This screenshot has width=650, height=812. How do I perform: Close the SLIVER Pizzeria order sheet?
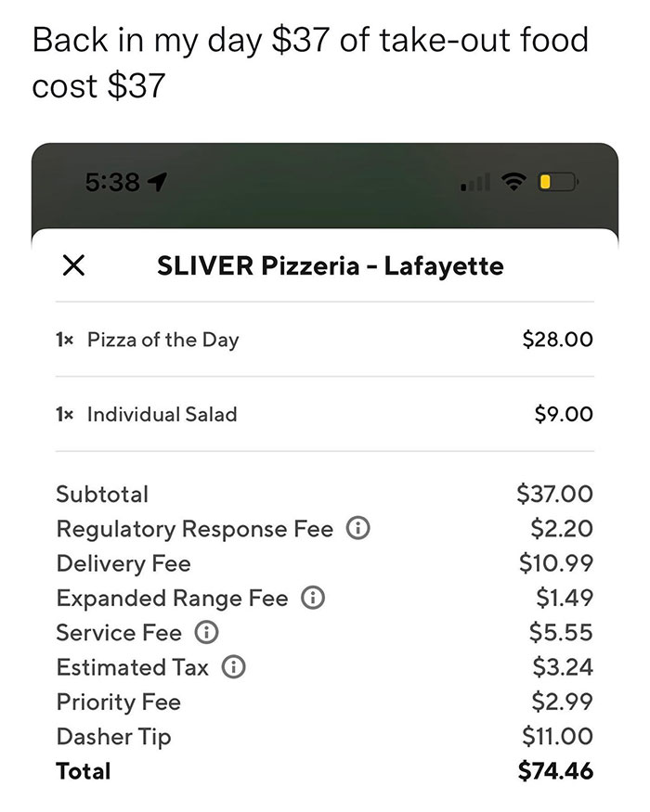[x=73, y=265]
